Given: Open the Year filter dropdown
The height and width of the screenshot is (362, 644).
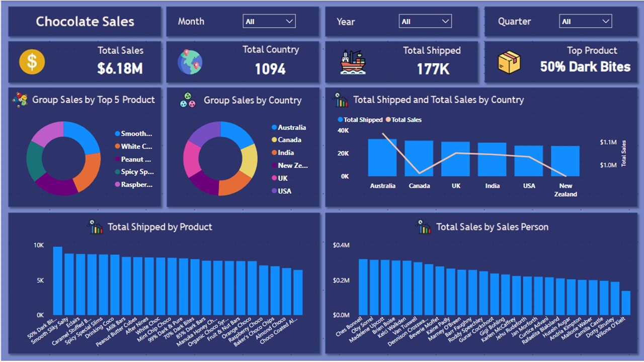Looking at the screenshot, I should 425,21.
